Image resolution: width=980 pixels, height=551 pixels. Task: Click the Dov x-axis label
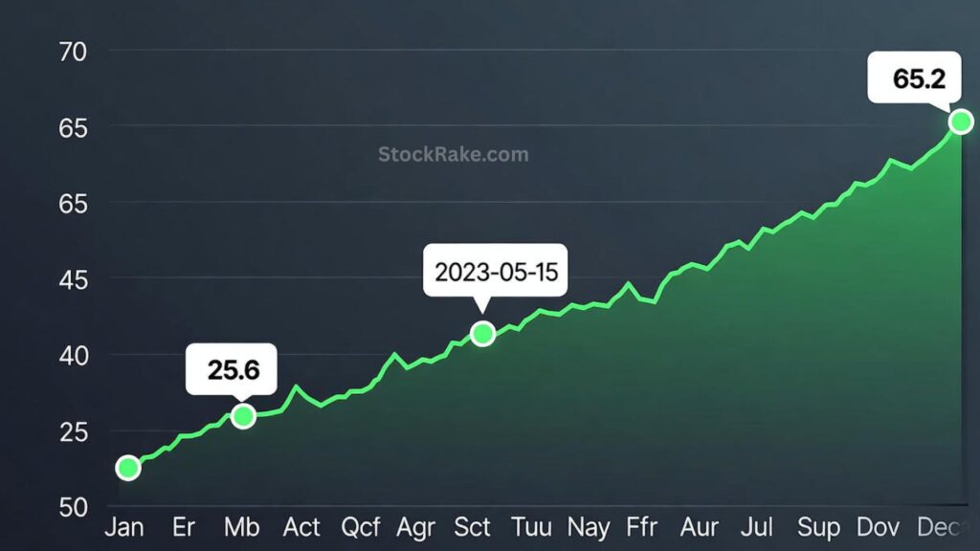[x=878, y=527]
